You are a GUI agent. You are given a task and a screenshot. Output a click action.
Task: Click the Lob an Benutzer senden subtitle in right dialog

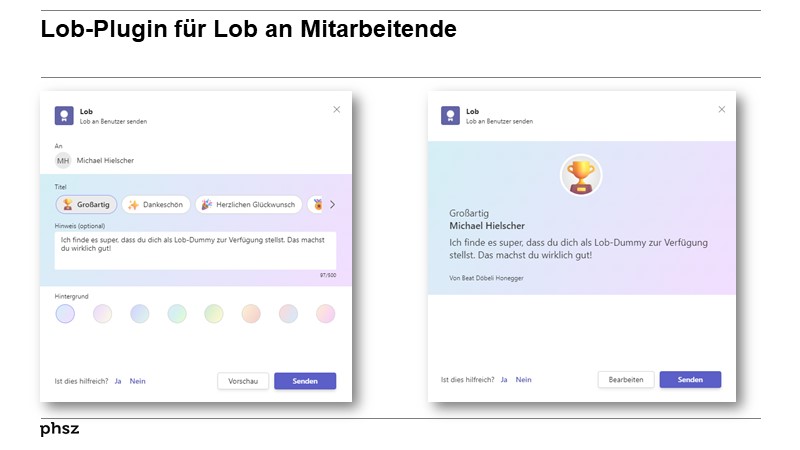pos(499,121)
